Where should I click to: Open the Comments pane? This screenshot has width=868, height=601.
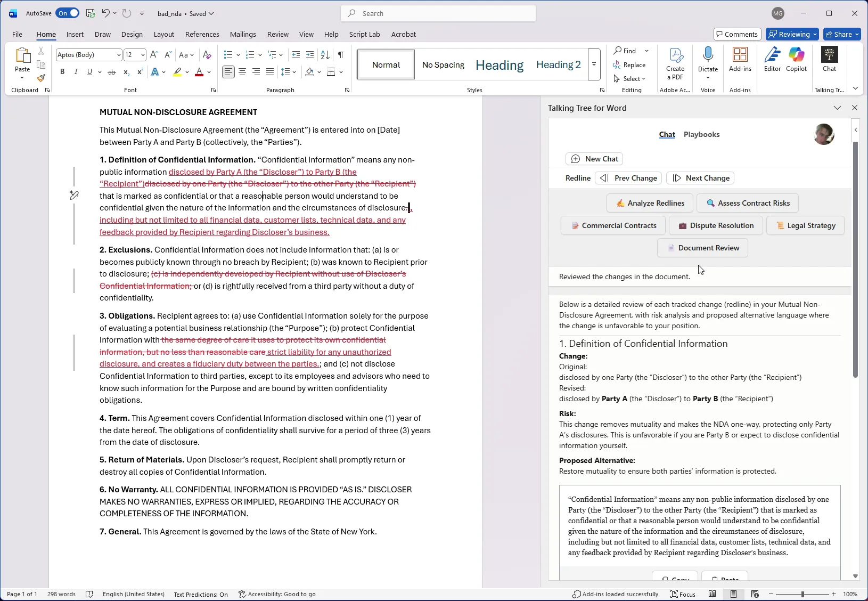click(x=737, y=34)
